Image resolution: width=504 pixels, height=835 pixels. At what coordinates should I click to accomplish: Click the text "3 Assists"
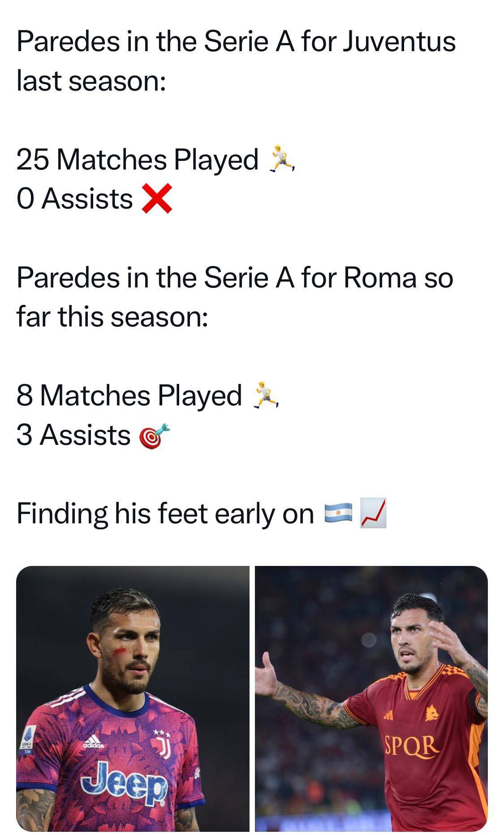(73, 435)
